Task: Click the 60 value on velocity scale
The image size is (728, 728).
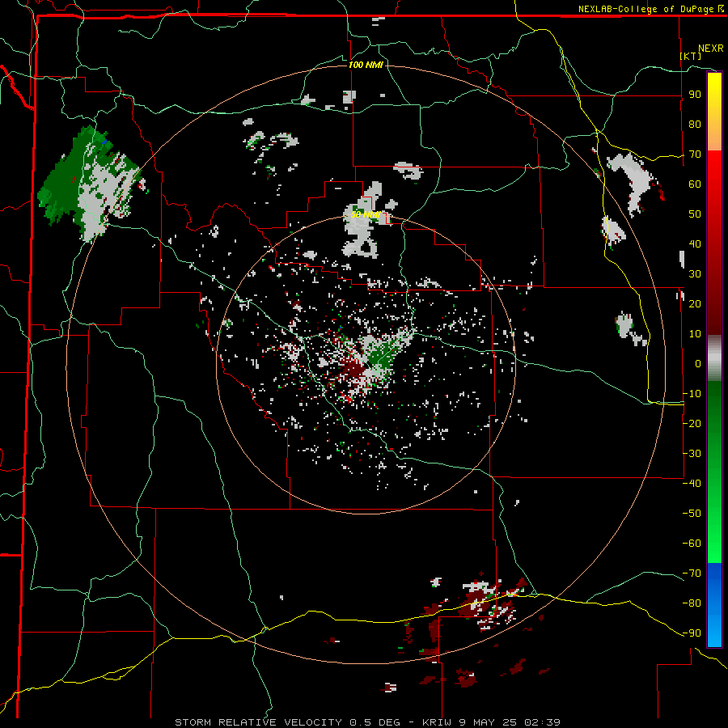Action: tap(695, 184)
